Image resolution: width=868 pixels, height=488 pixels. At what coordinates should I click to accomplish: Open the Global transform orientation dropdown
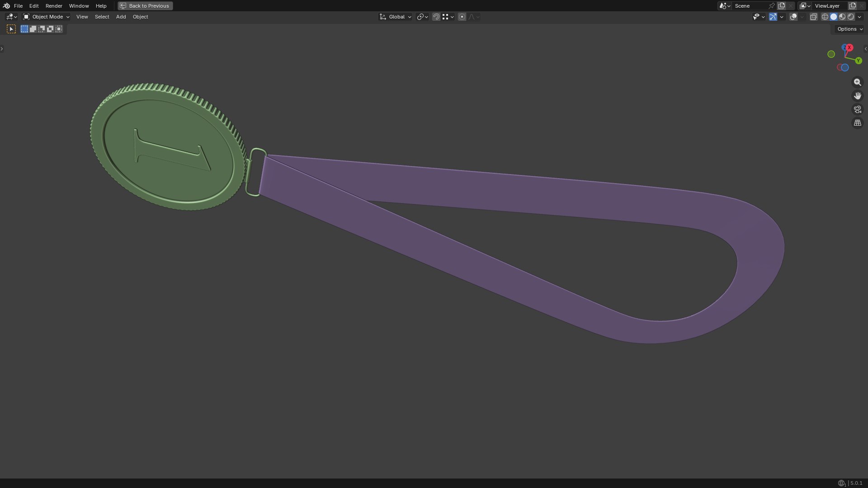[x=395, y=17]
